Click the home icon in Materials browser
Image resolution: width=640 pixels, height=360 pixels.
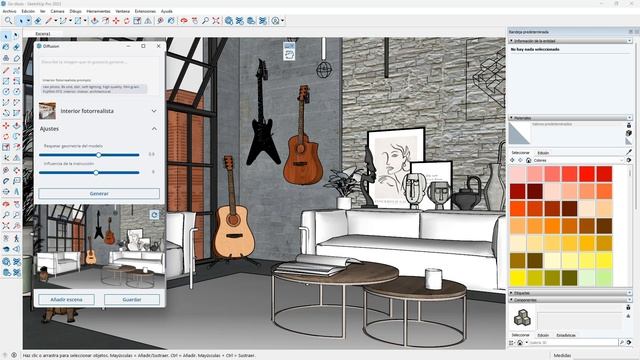528,160
